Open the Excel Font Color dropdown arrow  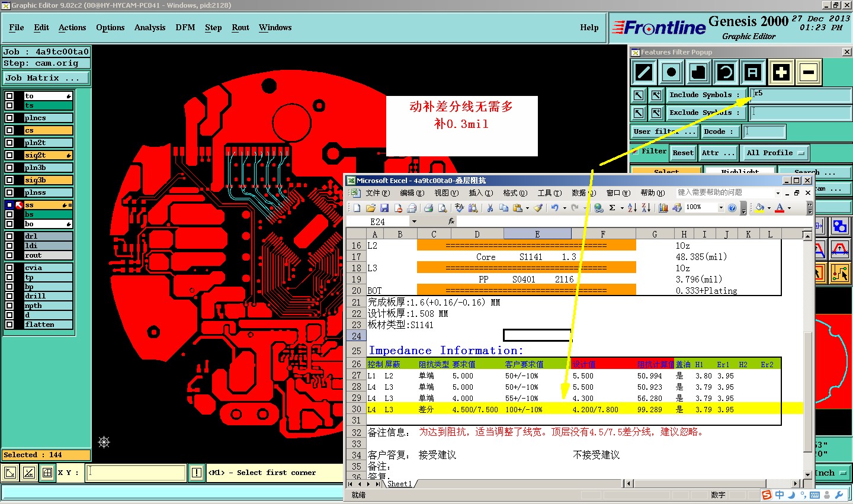[x=789, y=208]
